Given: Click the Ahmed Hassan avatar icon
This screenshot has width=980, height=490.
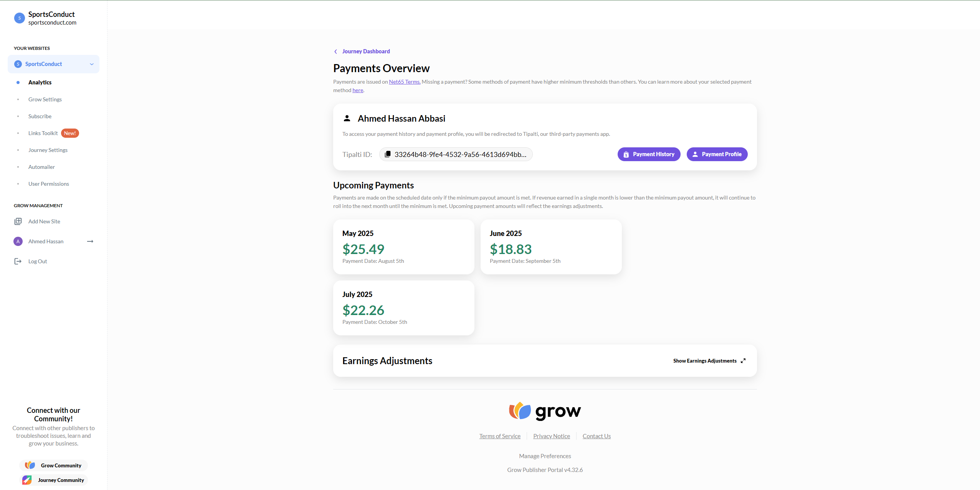Looking at the screenshot, I should (18, 241).
